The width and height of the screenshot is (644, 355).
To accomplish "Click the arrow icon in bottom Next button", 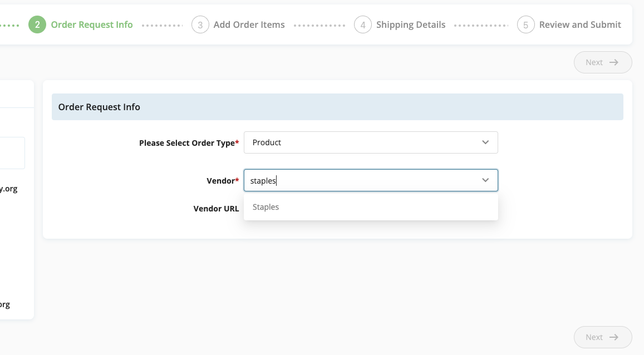I will (614, 337).
